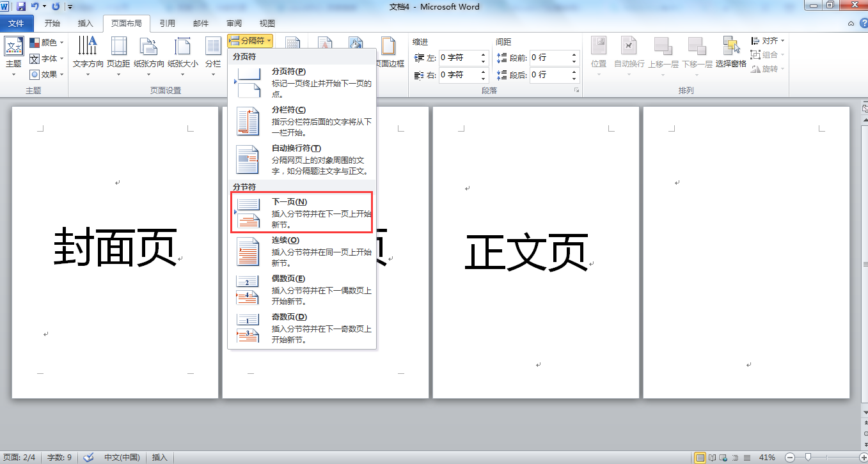Image resolution: width=868 pixels, height=464 pixels.
Task: Click the right indent 右 input field
Action: click(458, 75)
